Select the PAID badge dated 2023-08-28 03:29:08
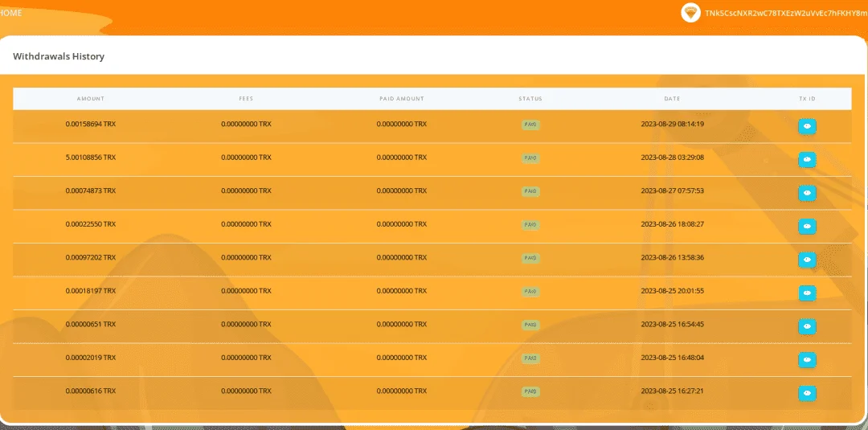Screen dimensions: 868x430 coord(530,158)
